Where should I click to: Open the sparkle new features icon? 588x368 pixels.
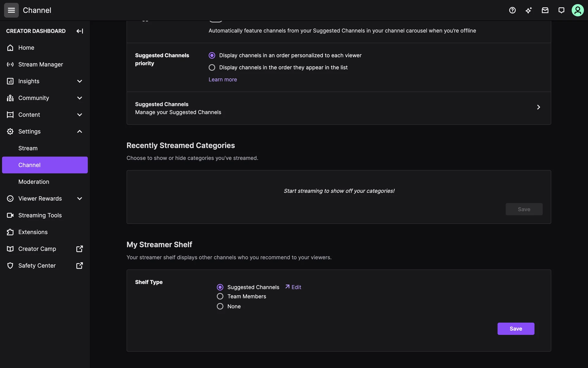tap(529, 10)
